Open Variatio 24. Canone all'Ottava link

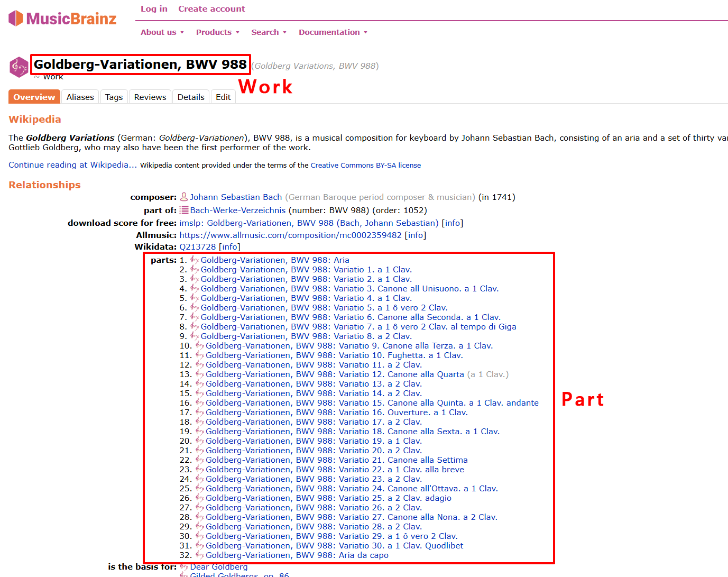tap(352, 489)
